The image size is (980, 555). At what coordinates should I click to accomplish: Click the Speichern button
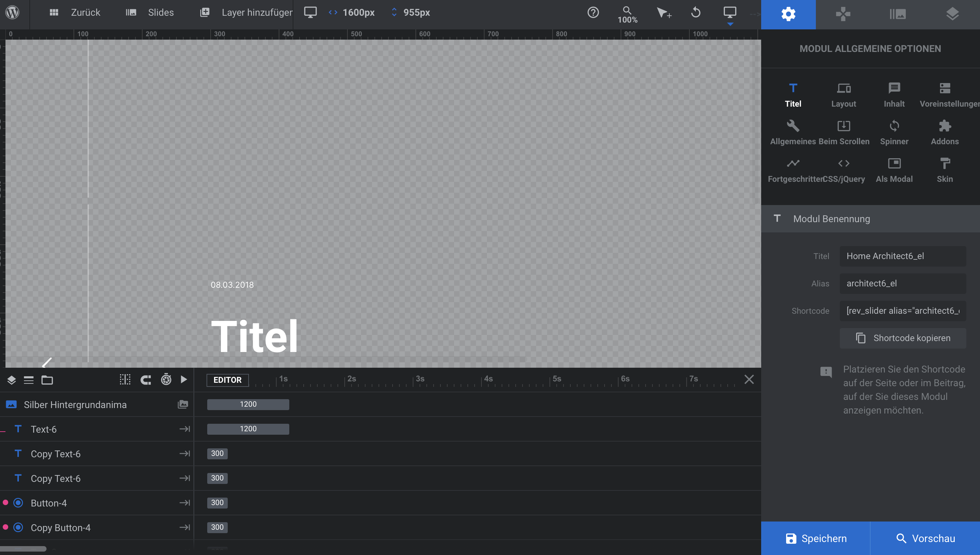pyautogui.click(x=816, y=538)
